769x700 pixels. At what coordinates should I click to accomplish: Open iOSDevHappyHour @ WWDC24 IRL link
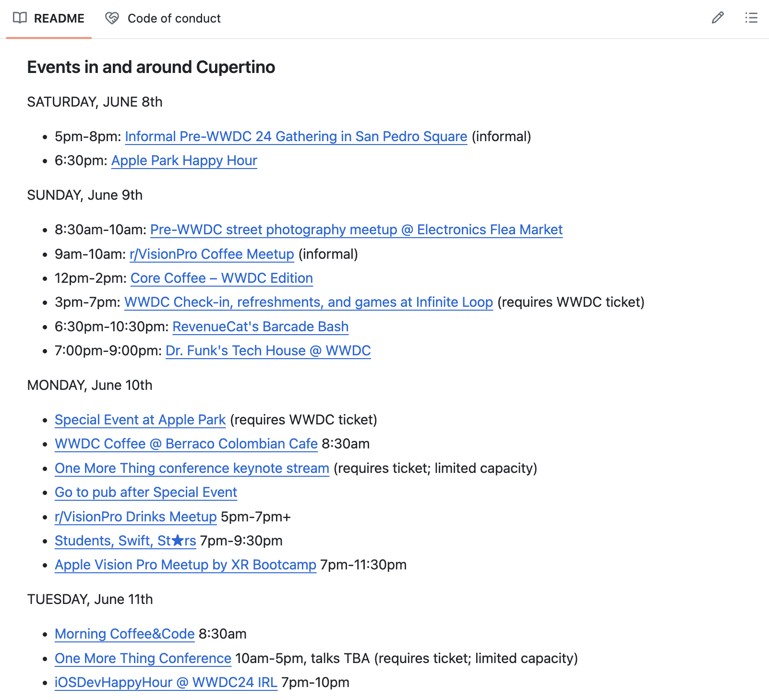point(166,682)
